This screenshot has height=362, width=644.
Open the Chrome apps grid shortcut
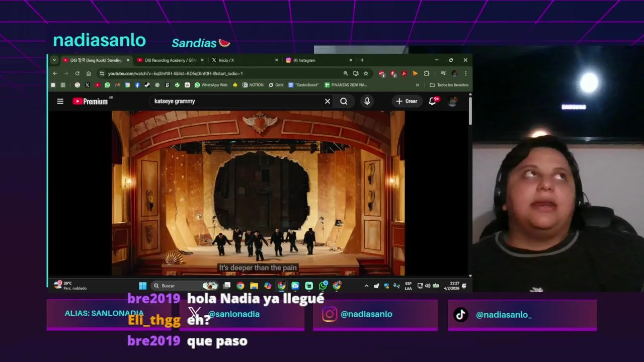[x=63, y=85]
